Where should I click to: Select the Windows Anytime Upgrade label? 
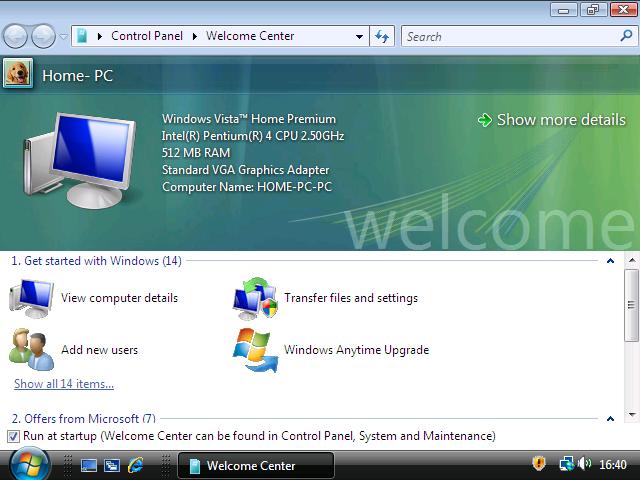[357, 350]
